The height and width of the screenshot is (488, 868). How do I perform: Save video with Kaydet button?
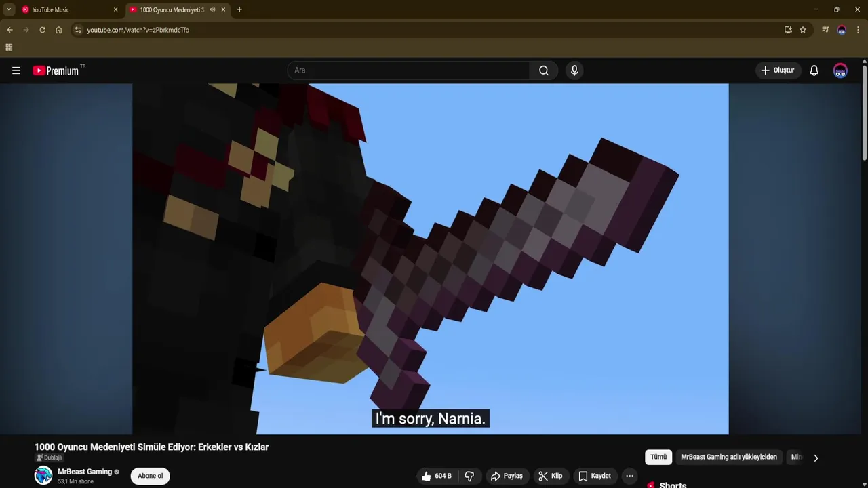pyautogui.click(x=594, y=476)
